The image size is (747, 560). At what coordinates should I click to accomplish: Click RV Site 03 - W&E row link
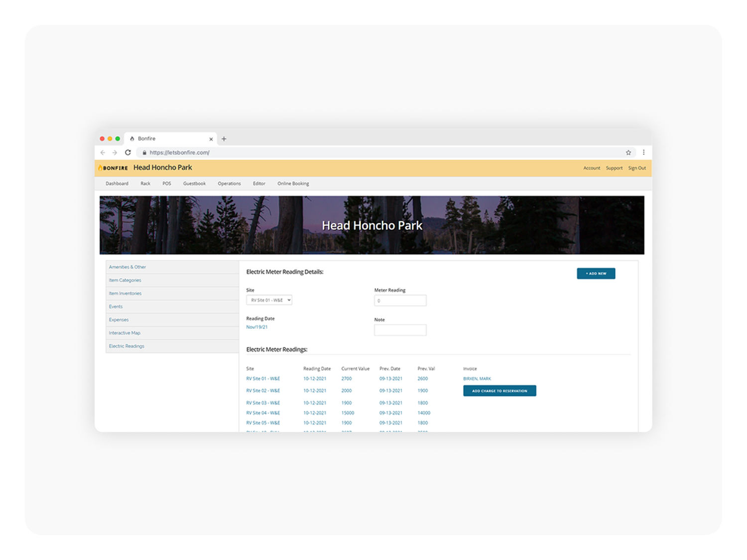point(263,403)
